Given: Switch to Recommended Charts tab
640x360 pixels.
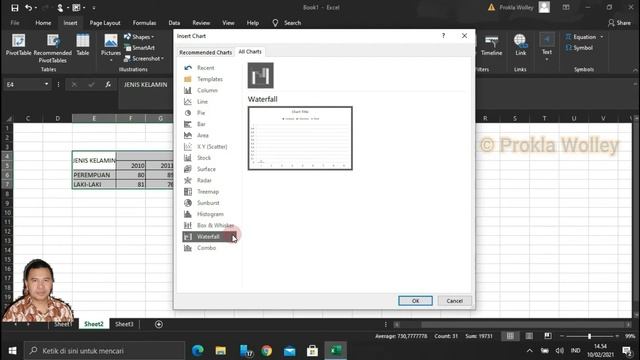Looking at the screenshot, I should [x=205, y=52].
